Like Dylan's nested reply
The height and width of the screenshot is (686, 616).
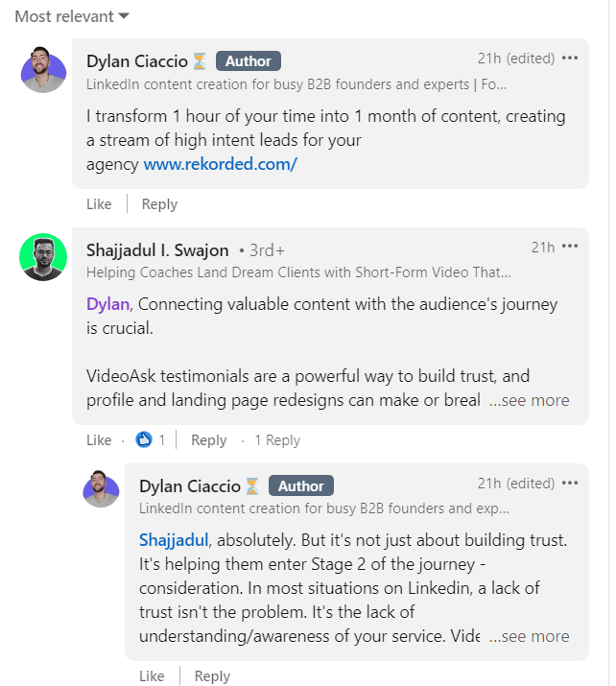pos(152,676)
